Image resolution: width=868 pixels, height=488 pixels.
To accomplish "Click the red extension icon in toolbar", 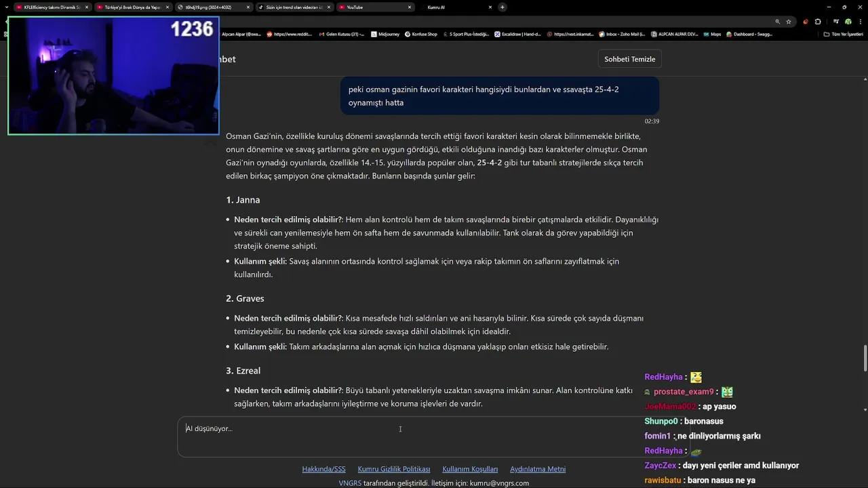I will click(806, 21).
